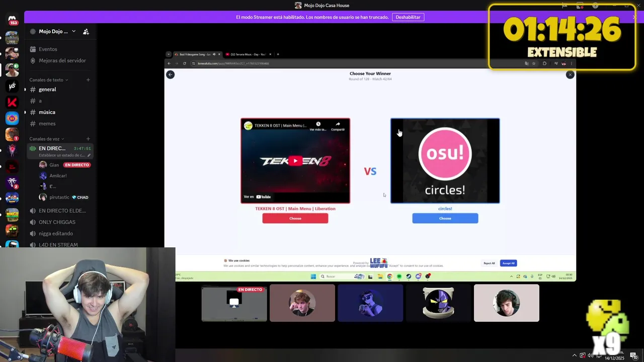This screenshot has height=362, width=644.
Task: Click the osu! circles! thumbnail
Action: point(445,161)
